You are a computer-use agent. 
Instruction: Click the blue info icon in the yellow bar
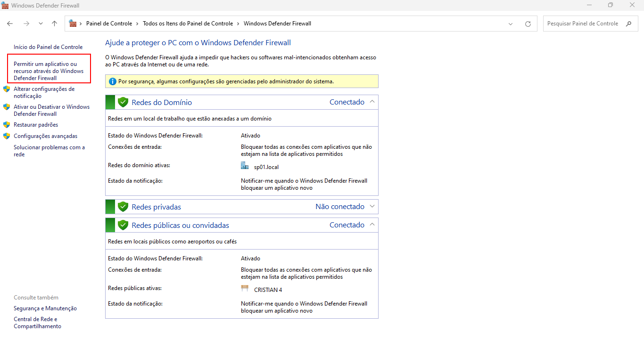point(113,81)
